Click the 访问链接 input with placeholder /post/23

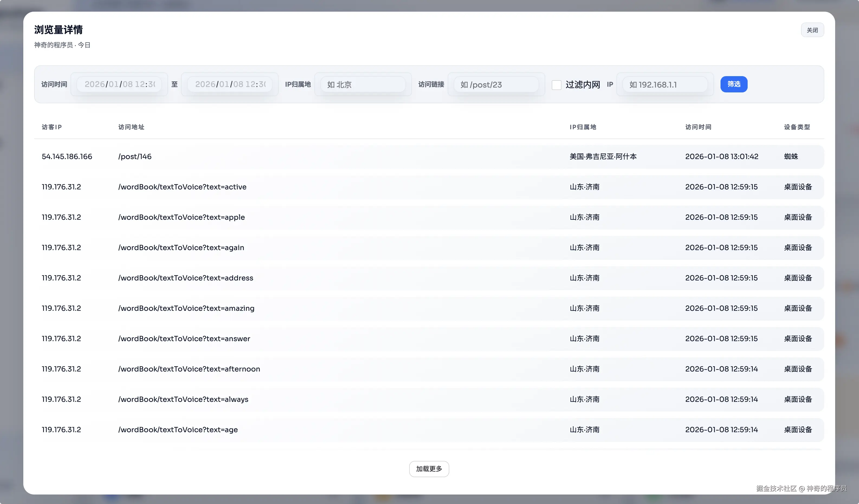[496, 85]
